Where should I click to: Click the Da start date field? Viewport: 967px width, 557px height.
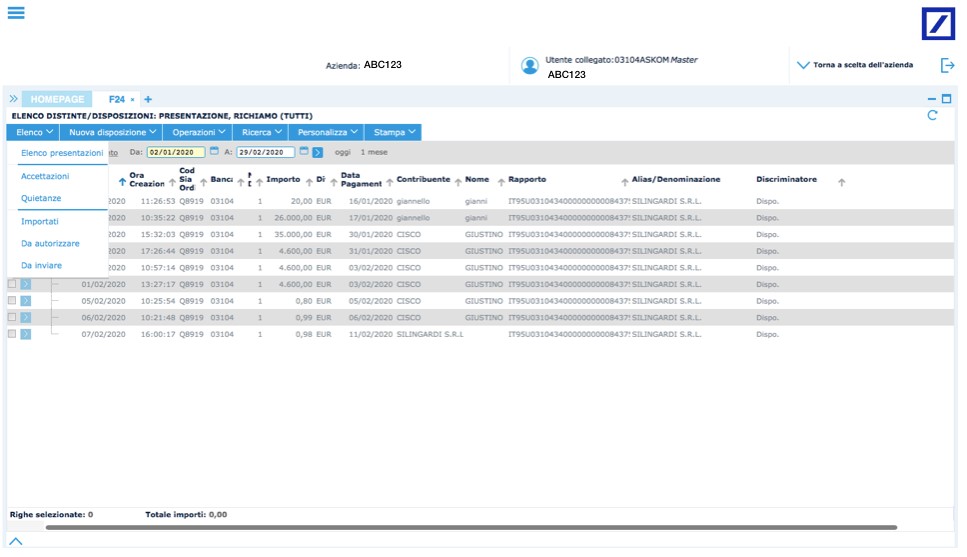tap(176, 152)
